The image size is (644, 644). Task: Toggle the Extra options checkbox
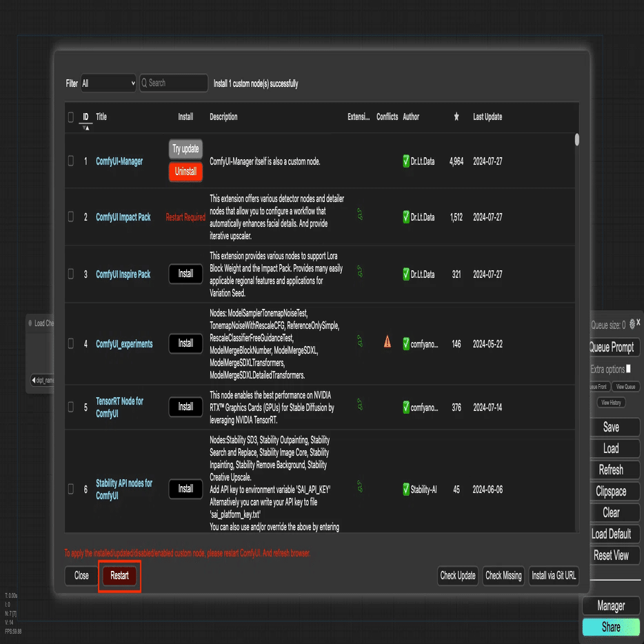point(628,368)
